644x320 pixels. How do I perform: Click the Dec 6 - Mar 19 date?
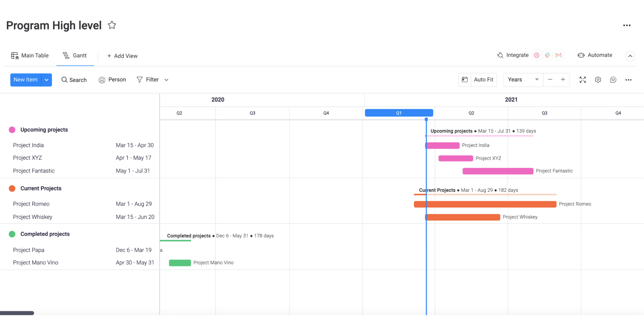tap(134, 250)
